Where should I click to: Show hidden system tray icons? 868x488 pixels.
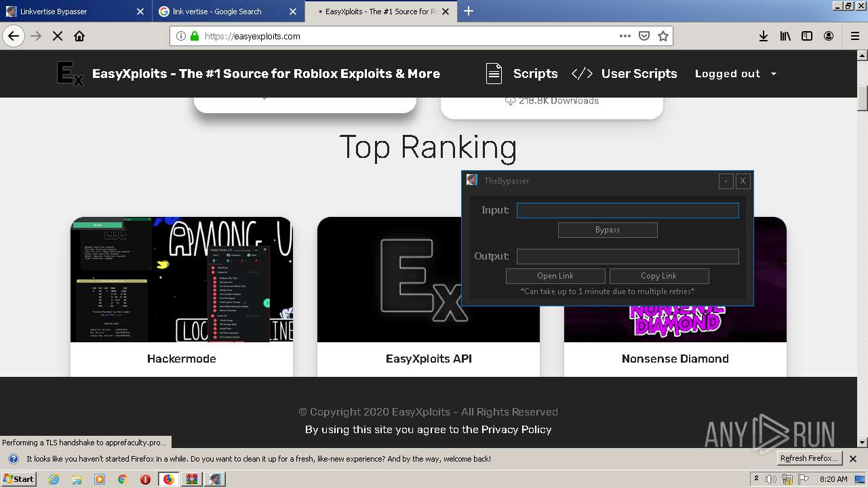[x=756, y=479]
